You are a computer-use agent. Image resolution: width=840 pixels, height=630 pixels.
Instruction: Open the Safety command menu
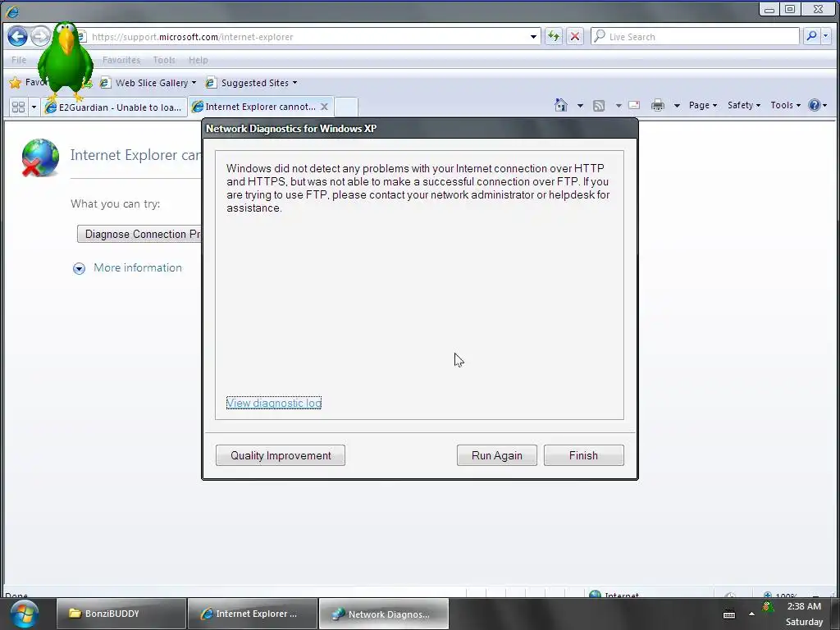[743, 105]
